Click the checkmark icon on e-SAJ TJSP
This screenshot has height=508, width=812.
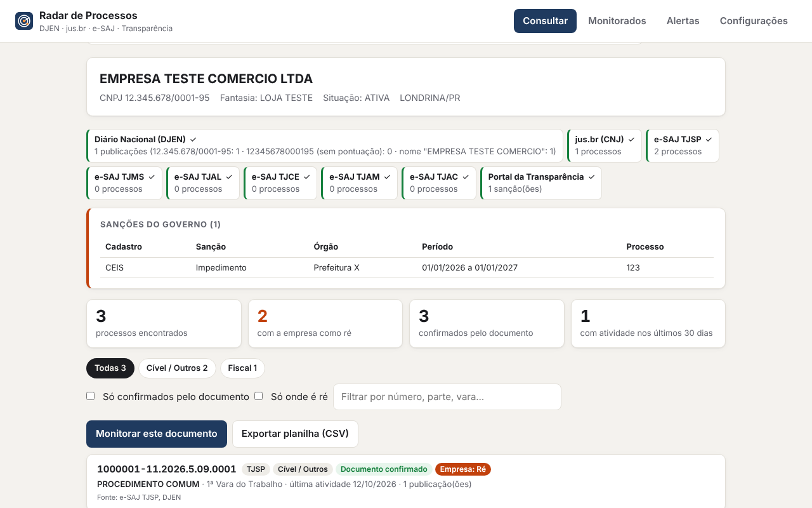709,139
